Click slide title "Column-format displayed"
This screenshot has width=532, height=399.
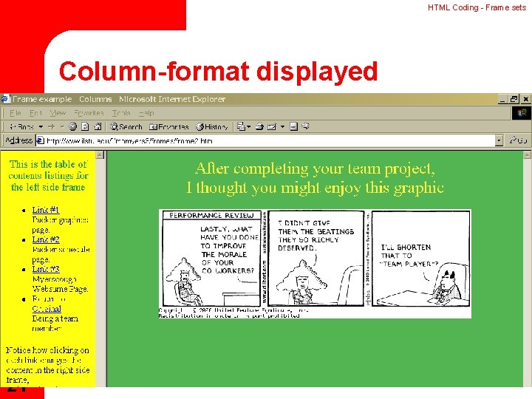pos(218,72)
